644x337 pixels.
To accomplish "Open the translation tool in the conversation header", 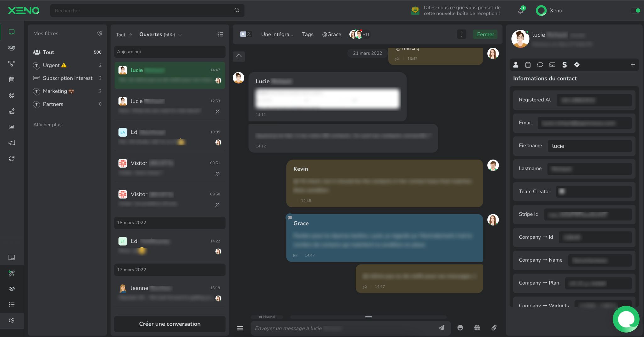I will tap(245, 34).
